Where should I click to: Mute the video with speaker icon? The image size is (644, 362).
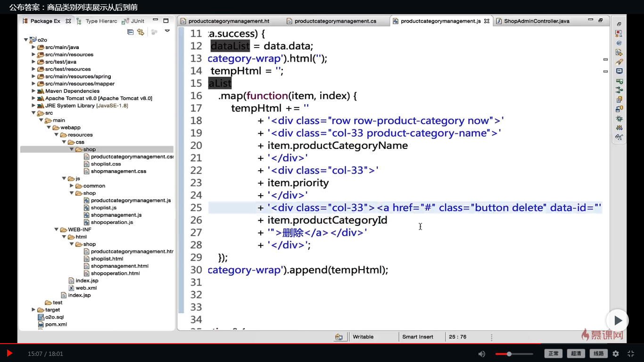481,354
